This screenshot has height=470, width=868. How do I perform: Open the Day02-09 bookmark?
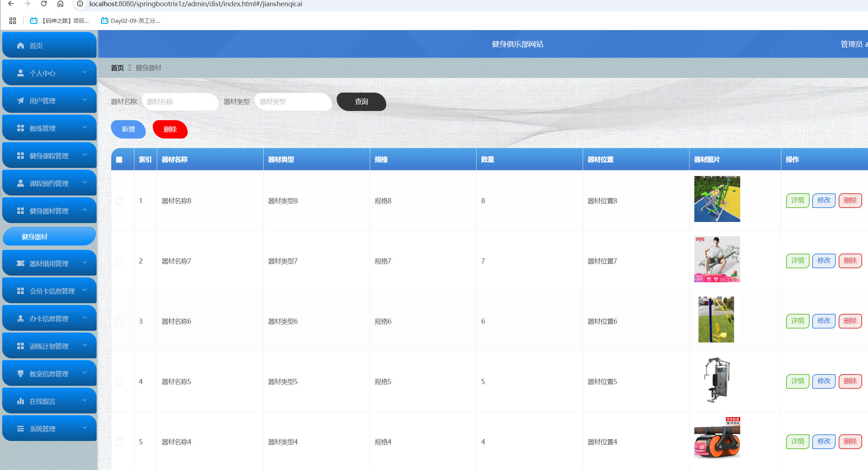pos(130,21)
